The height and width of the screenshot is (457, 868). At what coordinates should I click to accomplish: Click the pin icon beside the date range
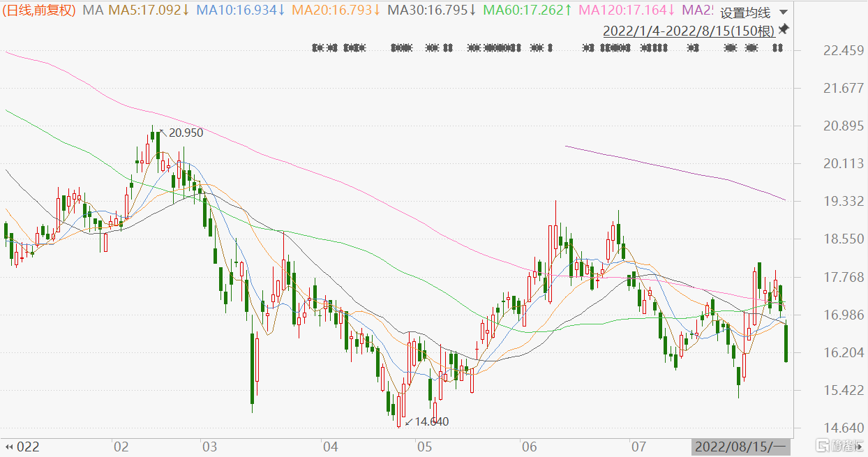click(784, 29)
